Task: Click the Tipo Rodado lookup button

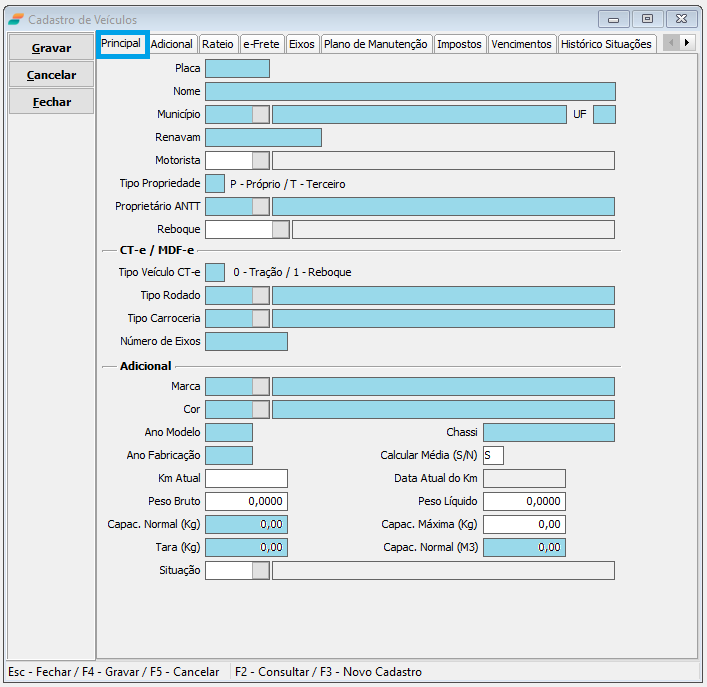Action: click(x=260, y=295)
